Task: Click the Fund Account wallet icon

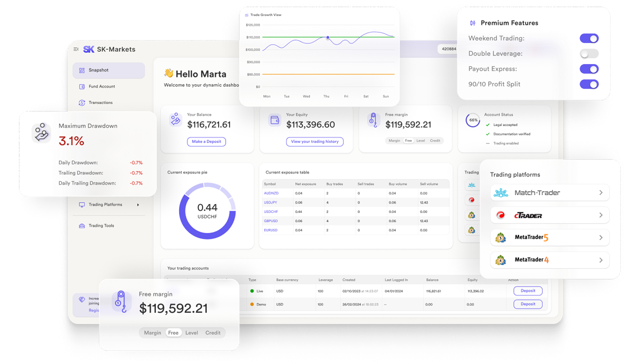Action: [x=82, y=87]
